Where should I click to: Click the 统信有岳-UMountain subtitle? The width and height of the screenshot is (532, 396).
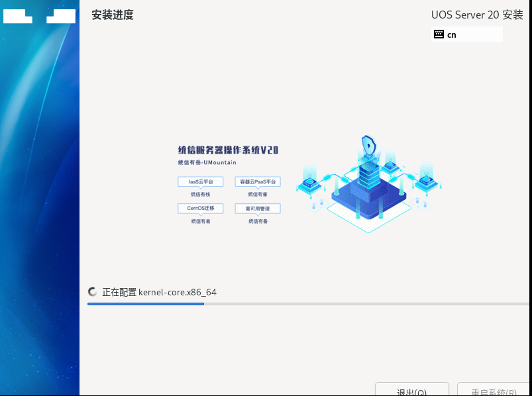(207, 162)
